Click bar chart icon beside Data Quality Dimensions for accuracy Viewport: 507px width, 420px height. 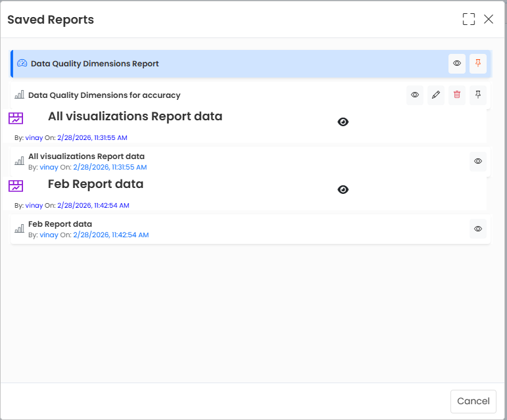click(20, 95)
